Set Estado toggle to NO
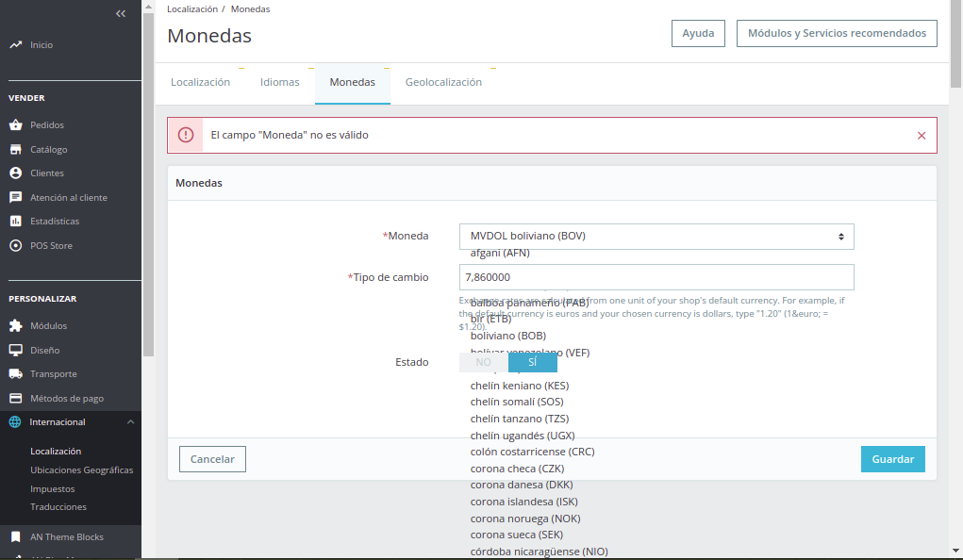This screenshot has width=963, height=560. pyautogui.click(x=483, y=362)
